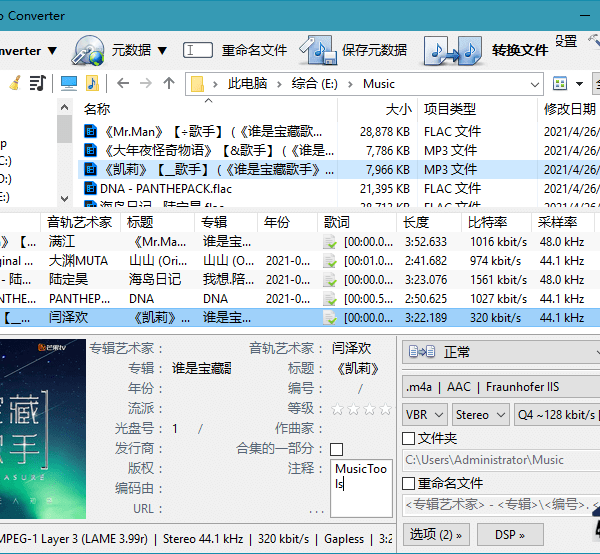Enable the 文件夹 output folder checkbox
Image resolution: width=600 pixels, height=554 pixels.
tap(408, 438)
